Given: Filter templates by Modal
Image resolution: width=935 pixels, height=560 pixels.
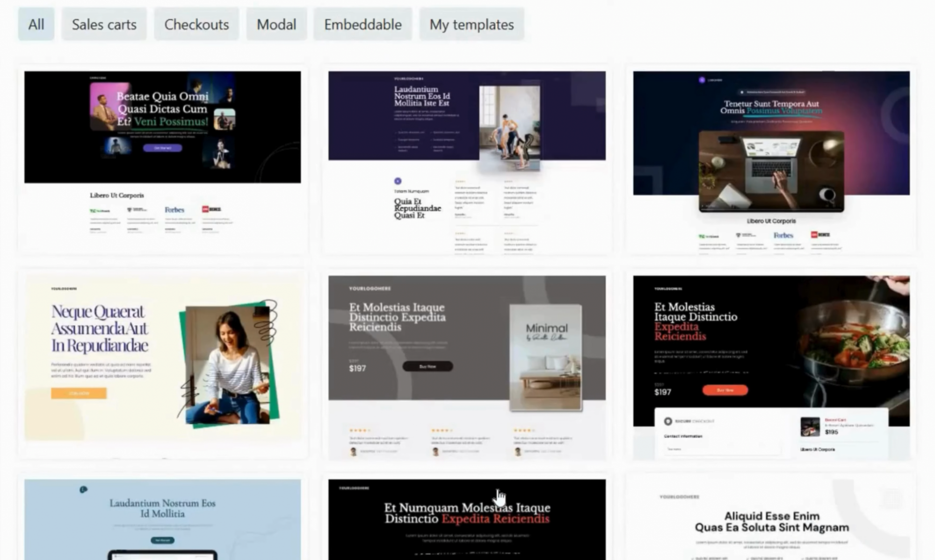Looking at the screenshot, I should click(276, 24).
